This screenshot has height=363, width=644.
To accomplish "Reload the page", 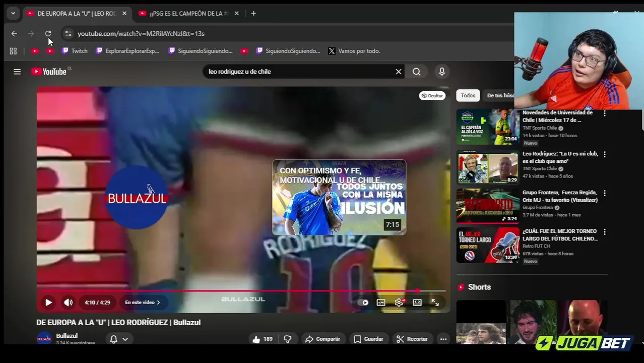I will (x=48, y=34).
